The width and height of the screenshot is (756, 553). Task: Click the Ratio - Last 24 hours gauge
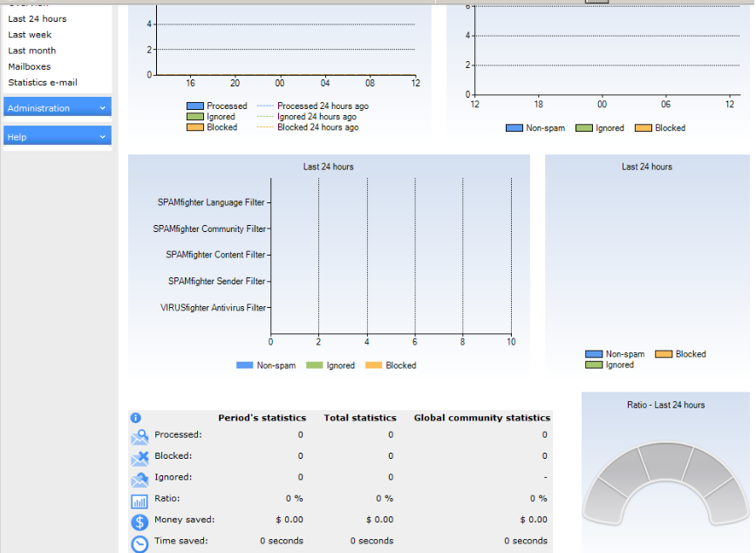tap(664, 480)
